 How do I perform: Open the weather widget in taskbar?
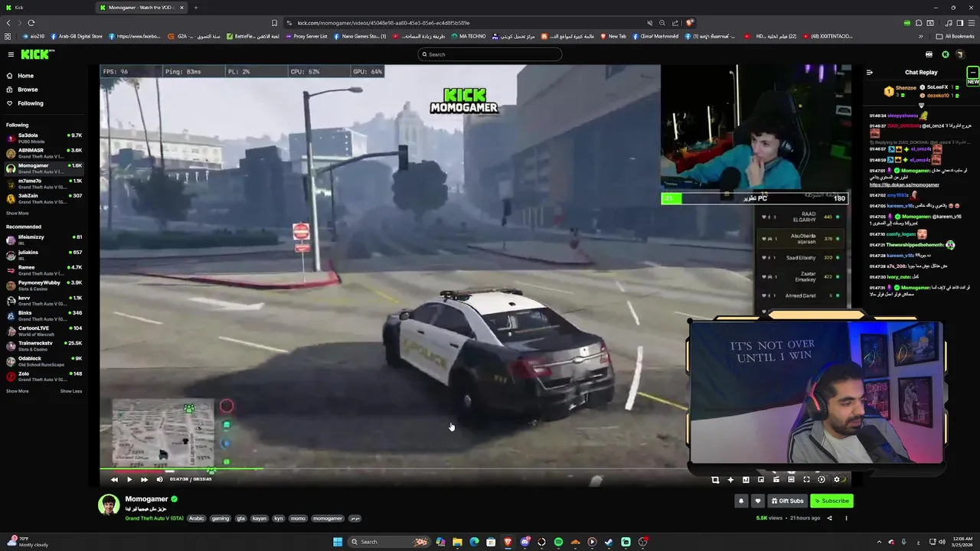27,542
